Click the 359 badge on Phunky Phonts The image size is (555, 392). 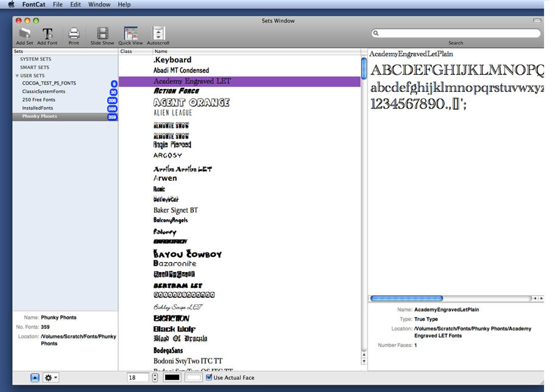(x=112, y=117)
